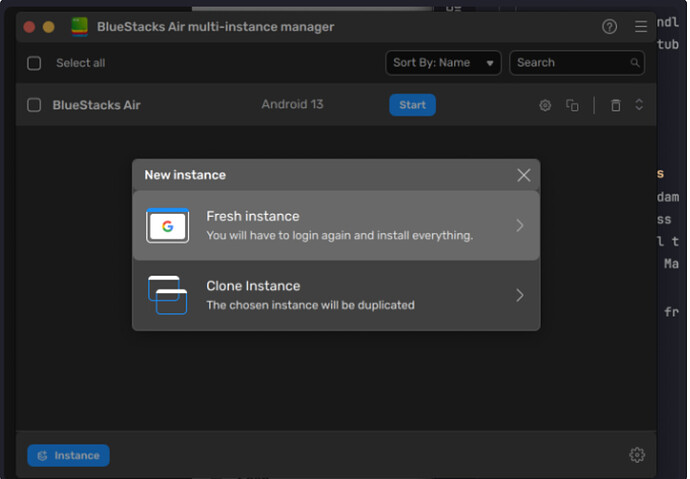
Task: Click the Select all label
Action: tap(81, 63)
